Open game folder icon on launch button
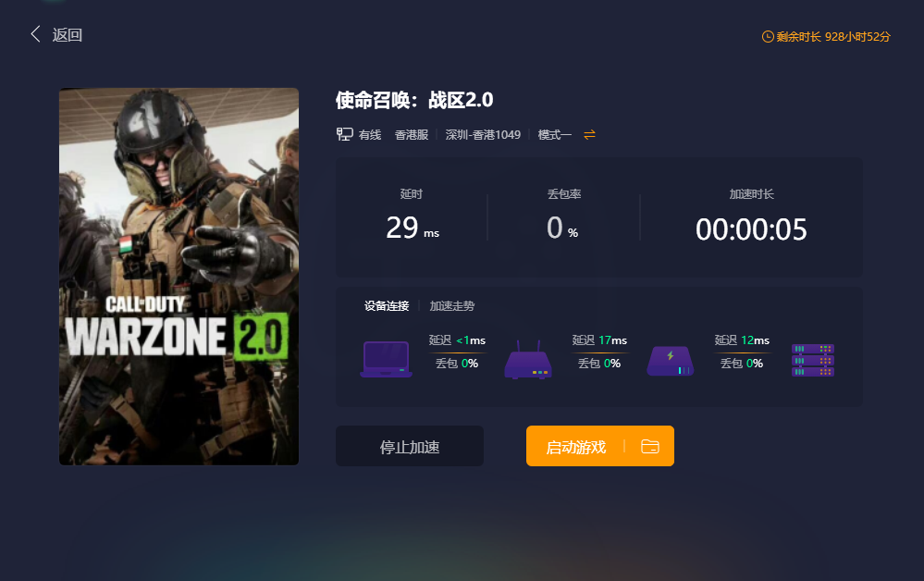924x581 pixels. click(650, 446)
